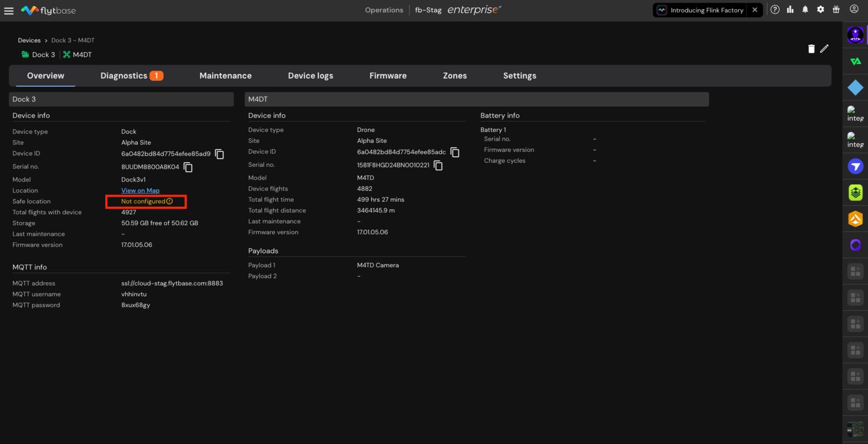Image resolution: width=868 pixels, height=444 pixels.
Task: Open the help question-mark icon
Action: (775, 10)
